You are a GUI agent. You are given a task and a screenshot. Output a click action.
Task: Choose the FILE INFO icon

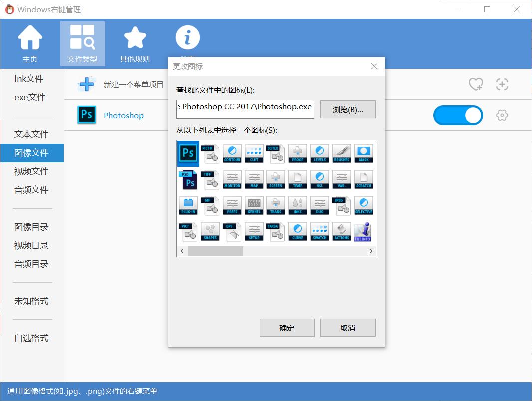pos(362,232)
